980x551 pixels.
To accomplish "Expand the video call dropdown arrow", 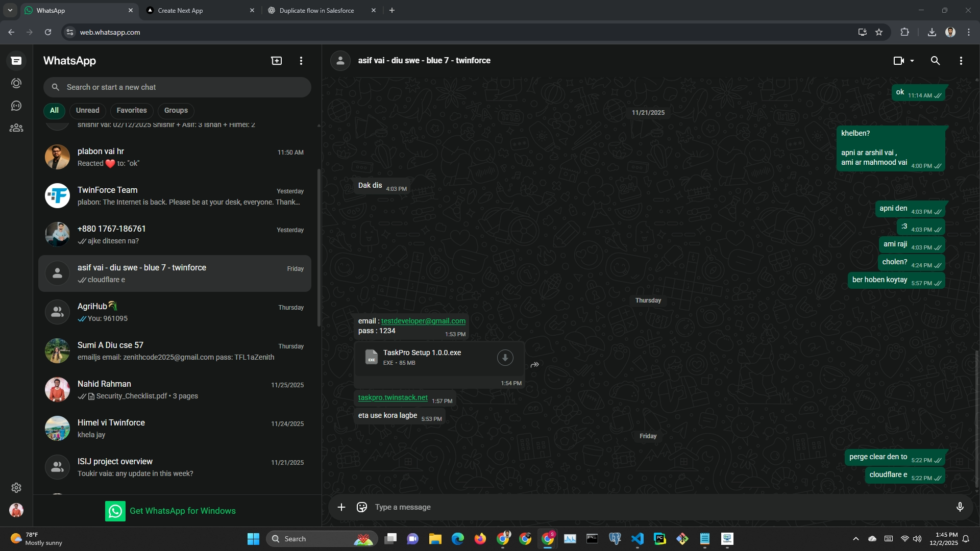I will (x=912, y=61).
